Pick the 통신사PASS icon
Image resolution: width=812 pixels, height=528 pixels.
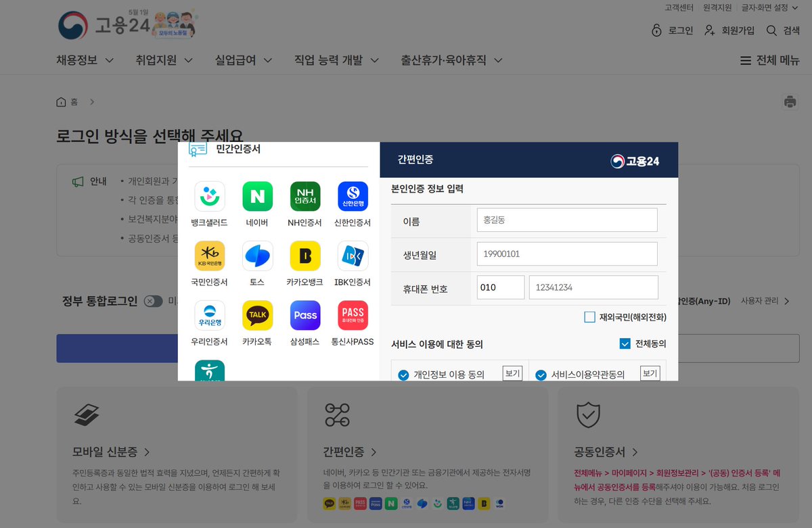point(353,315)
